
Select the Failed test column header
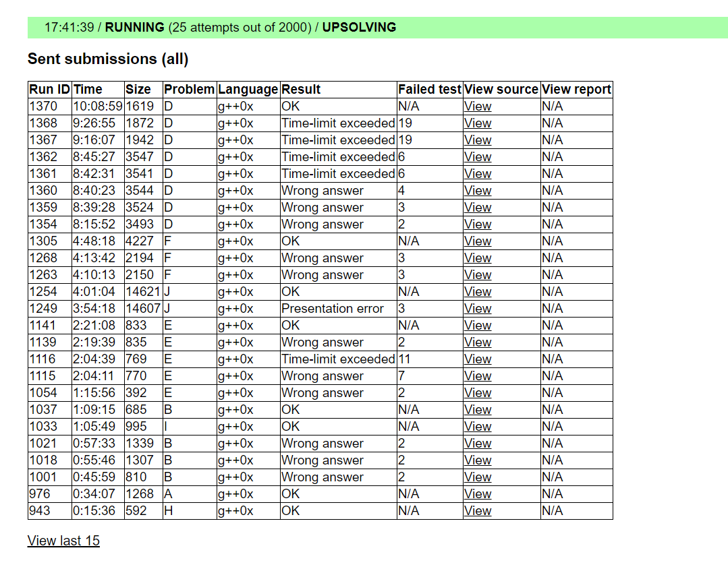click(429, 90)
